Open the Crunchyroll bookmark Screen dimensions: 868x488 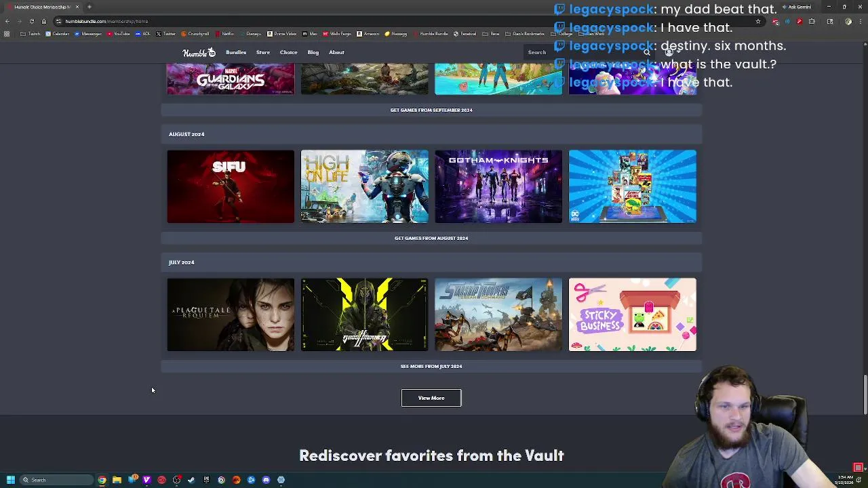(x=195, y=34)
